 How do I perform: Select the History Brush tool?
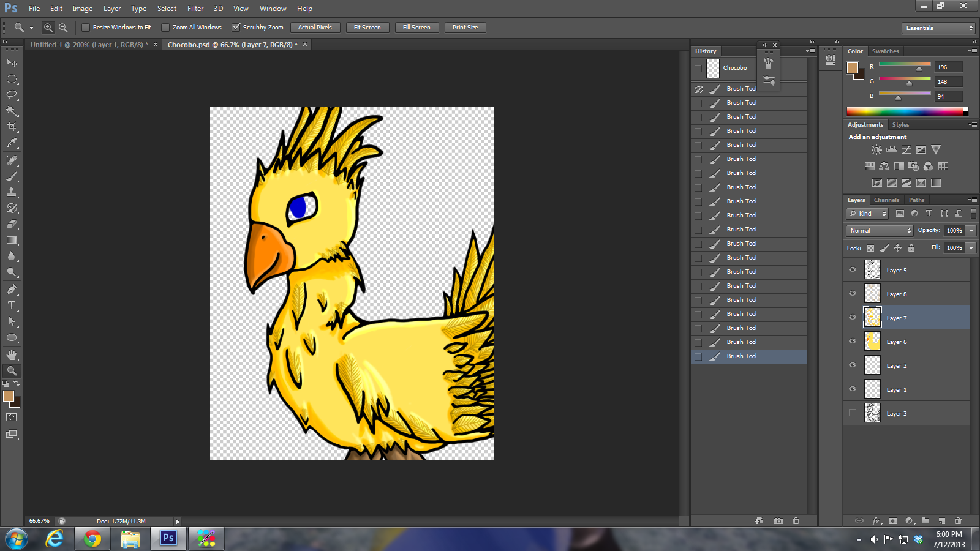12,208
